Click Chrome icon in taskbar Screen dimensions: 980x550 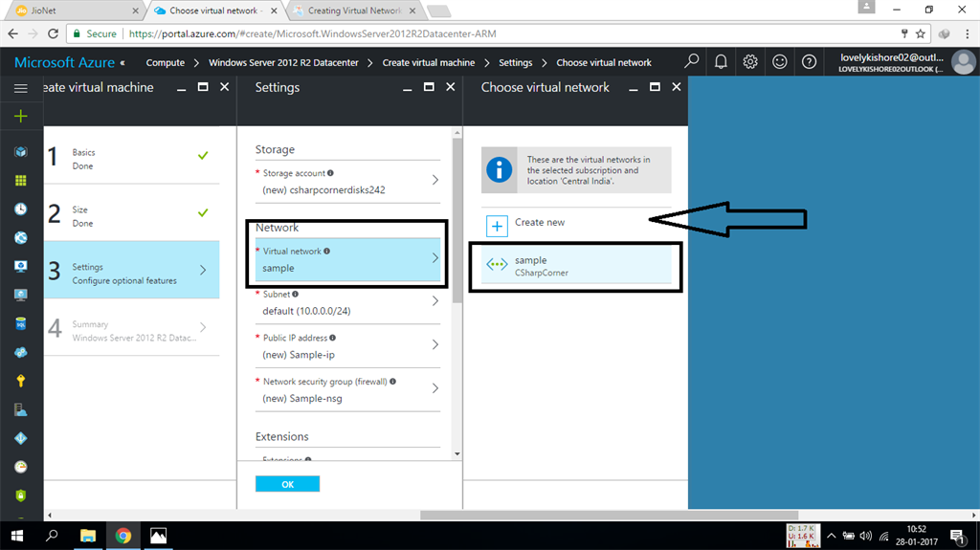pyautogui.click(x=123, y=536)
